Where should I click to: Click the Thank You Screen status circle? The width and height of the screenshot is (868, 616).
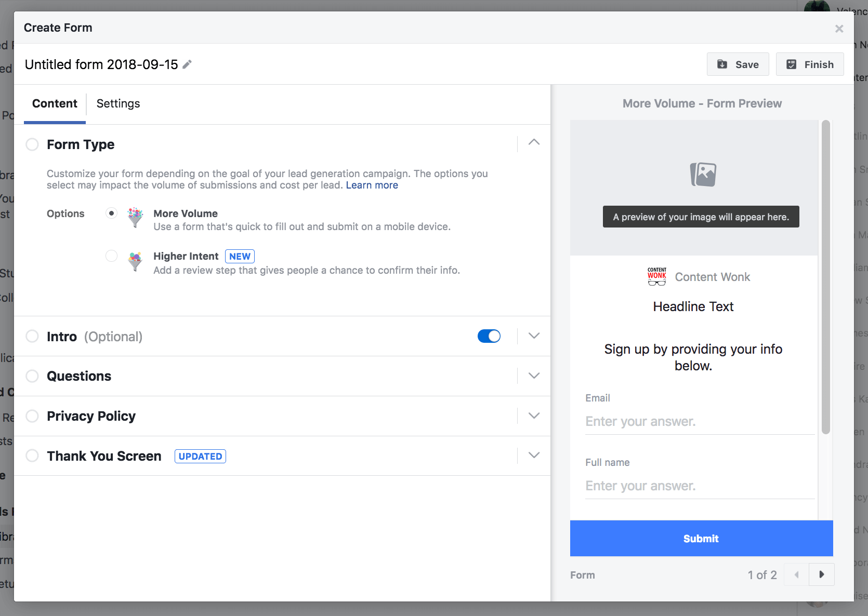pos(32,456)
